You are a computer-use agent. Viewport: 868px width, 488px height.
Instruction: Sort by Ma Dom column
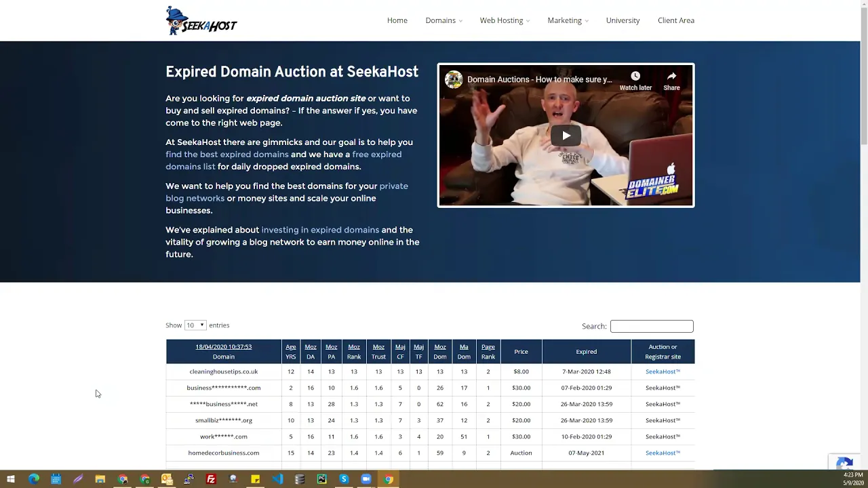[x=464, y=351]
